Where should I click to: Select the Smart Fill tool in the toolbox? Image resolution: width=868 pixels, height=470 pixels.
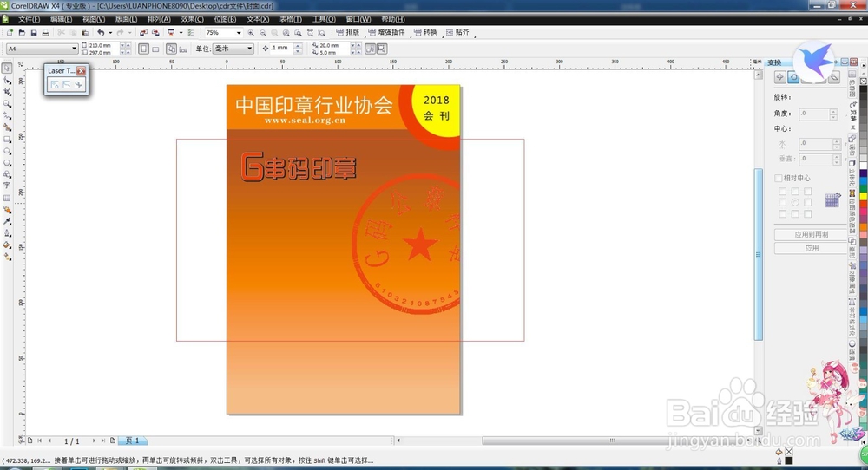click(x=7, y=127)
